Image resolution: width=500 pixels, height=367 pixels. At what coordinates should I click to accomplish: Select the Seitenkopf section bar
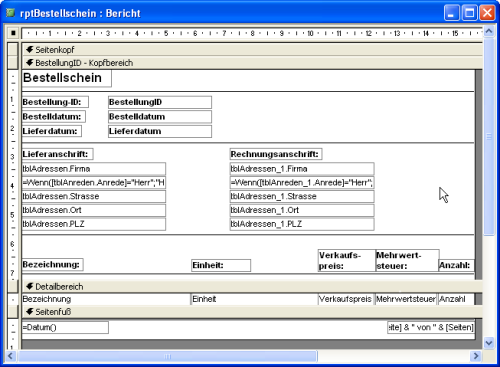tap(253, 50)
